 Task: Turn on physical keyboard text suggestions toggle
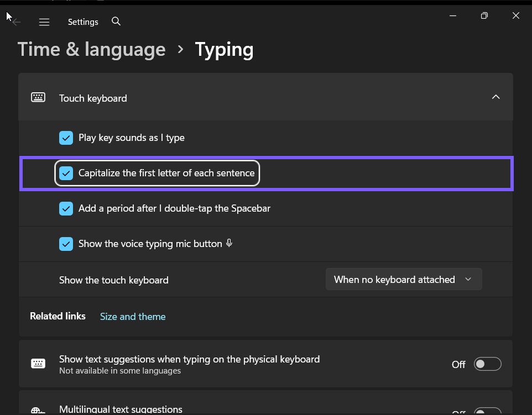(488, 364)
